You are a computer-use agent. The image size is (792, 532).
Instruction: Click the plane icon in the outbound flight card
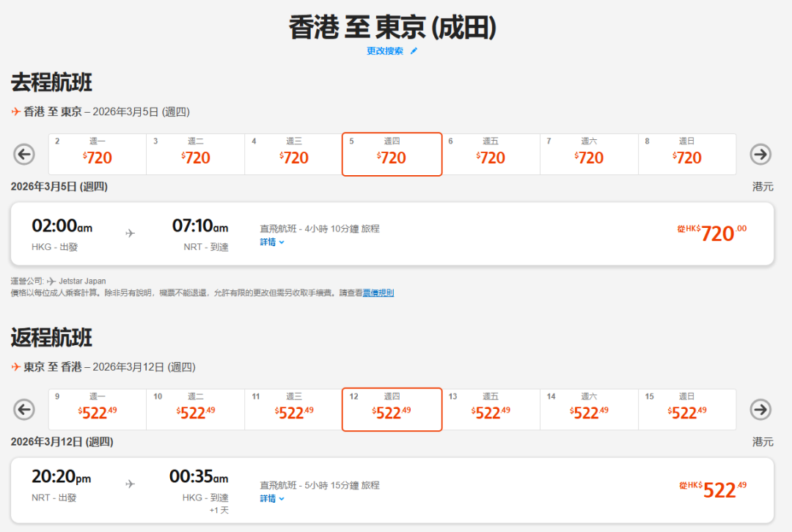(131, 233)
